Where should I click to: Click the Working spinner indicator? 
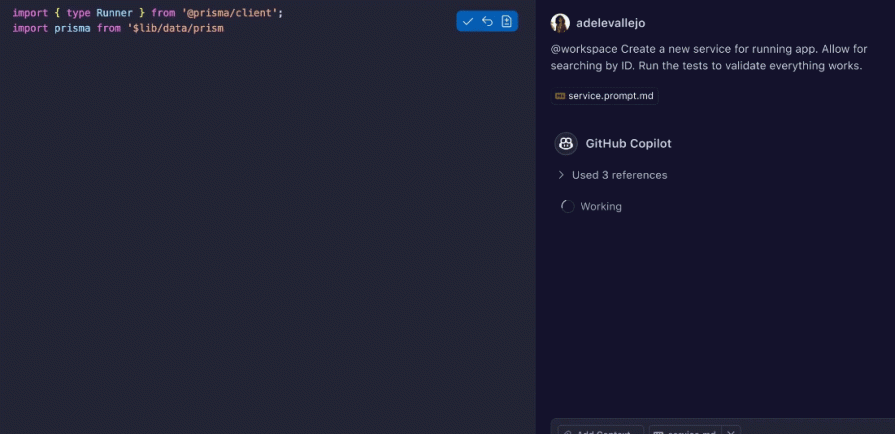click(x=568, y=207)
